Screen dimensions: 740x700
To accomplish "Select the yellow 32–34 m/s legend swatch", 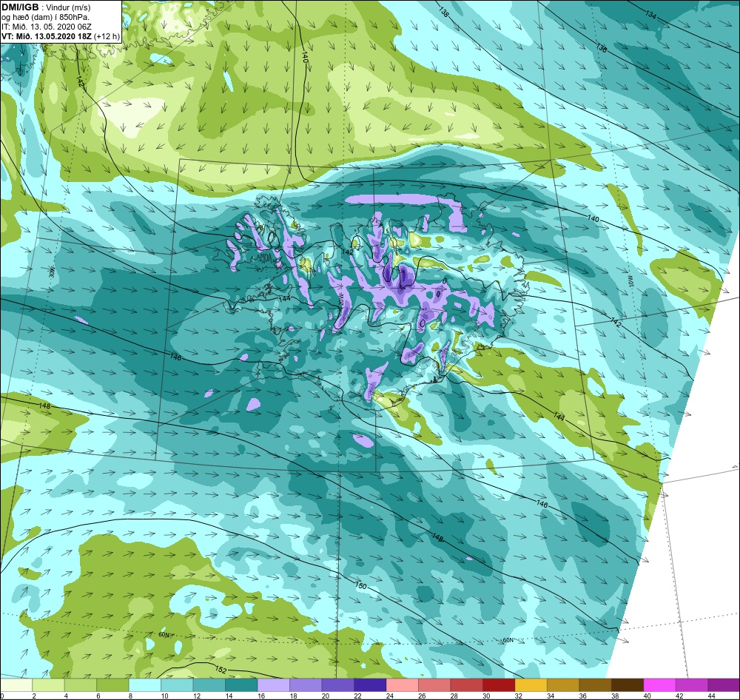I will [531, 685].
